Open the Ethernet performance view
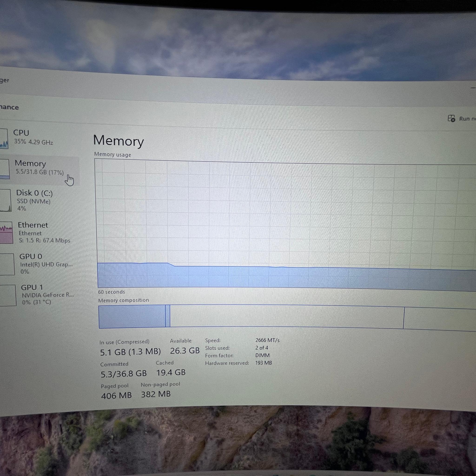The width and height of the screenshot is (476, 476). [x=40, y=232]
